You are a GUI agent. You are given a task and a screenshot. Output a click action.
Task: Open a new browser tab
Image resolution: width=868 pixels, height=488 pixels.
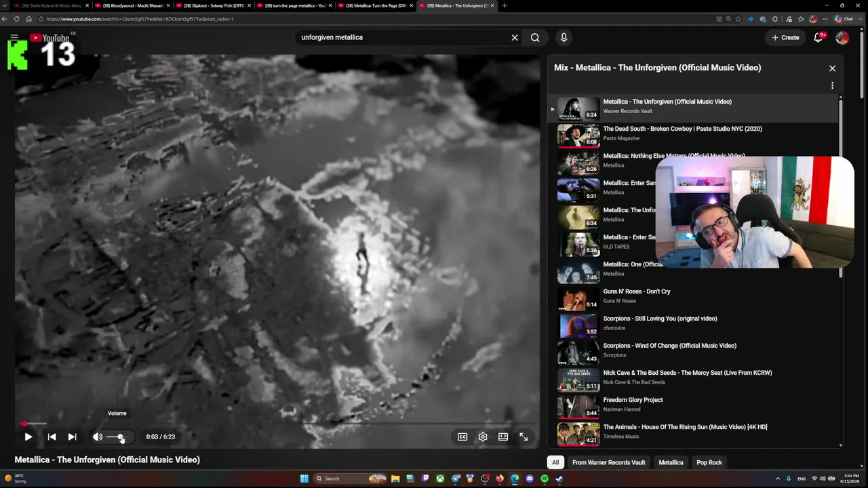coord(504,5)
